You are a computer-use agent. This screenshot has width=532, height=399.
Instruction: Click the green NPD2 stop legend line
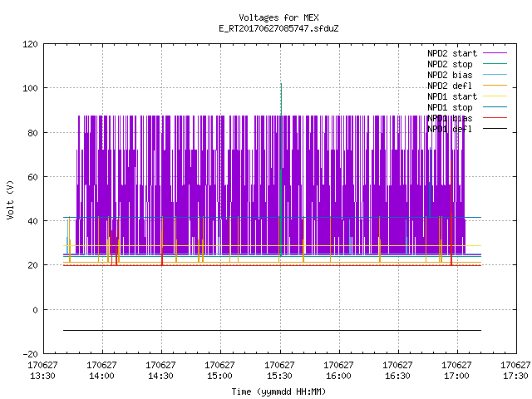point(495,64)
